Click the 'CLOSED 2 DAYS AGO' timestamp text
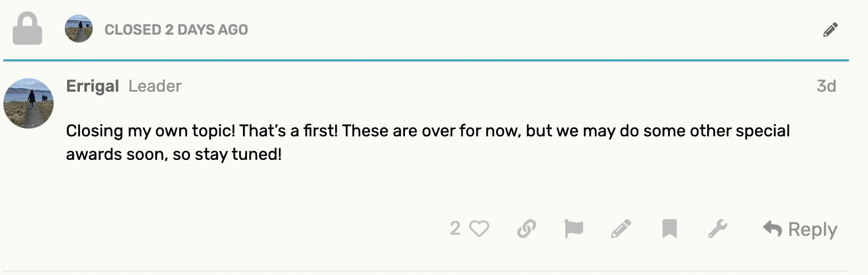This screenshot has width=868, height=275. [177, 30]
